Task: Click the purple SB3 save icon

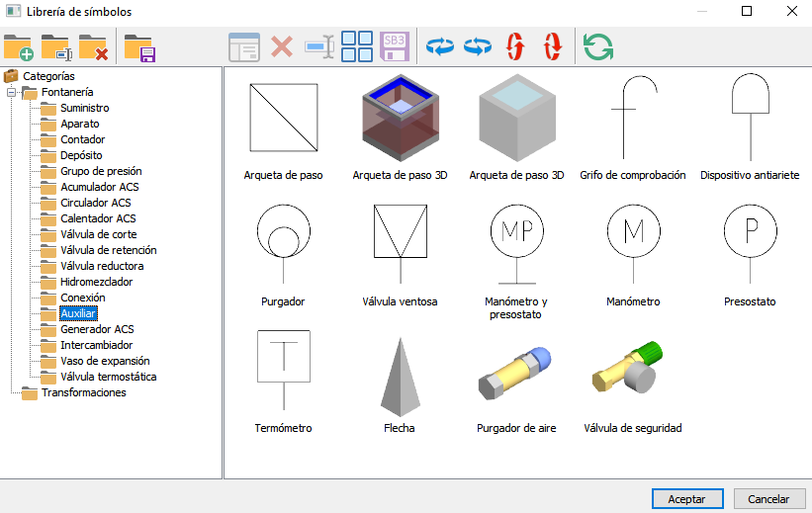Action: point(395,46)
